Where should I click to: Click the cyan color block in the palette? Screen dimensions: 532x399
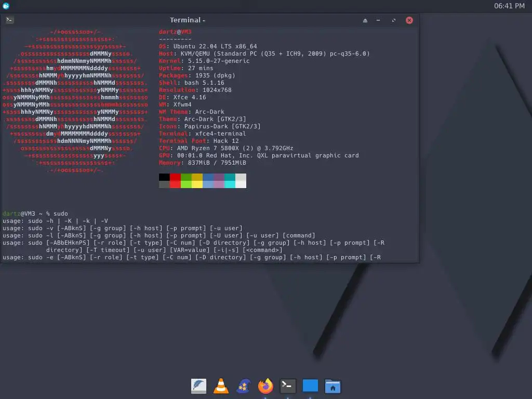point(230,177)
